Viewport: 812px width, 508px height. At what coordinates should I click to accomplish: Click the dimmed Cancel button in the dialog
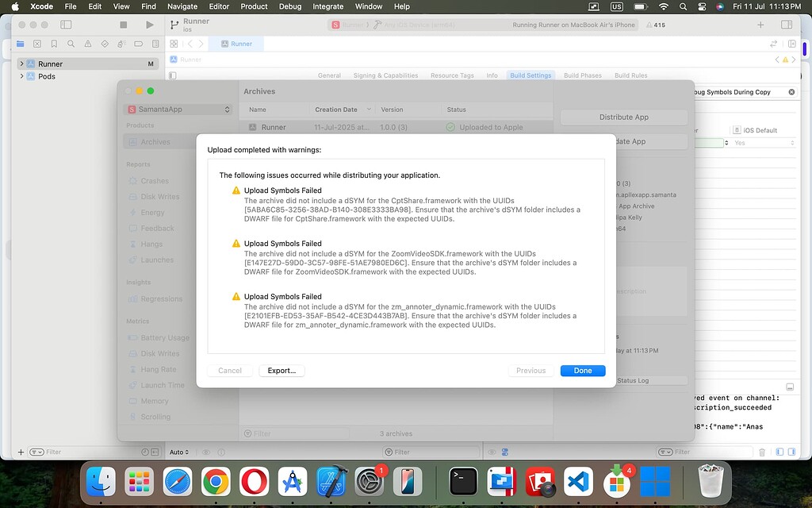pyautogui.click(x=230, y=371)
